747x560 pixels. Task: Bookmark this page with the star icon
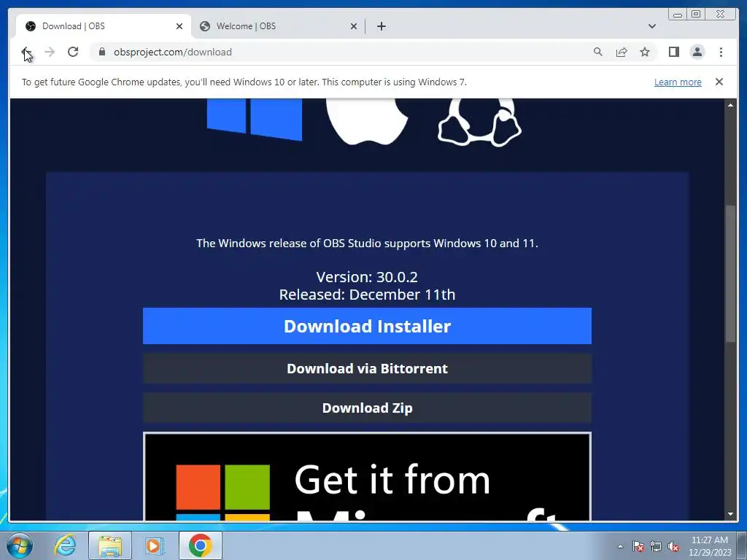[645, 52]
